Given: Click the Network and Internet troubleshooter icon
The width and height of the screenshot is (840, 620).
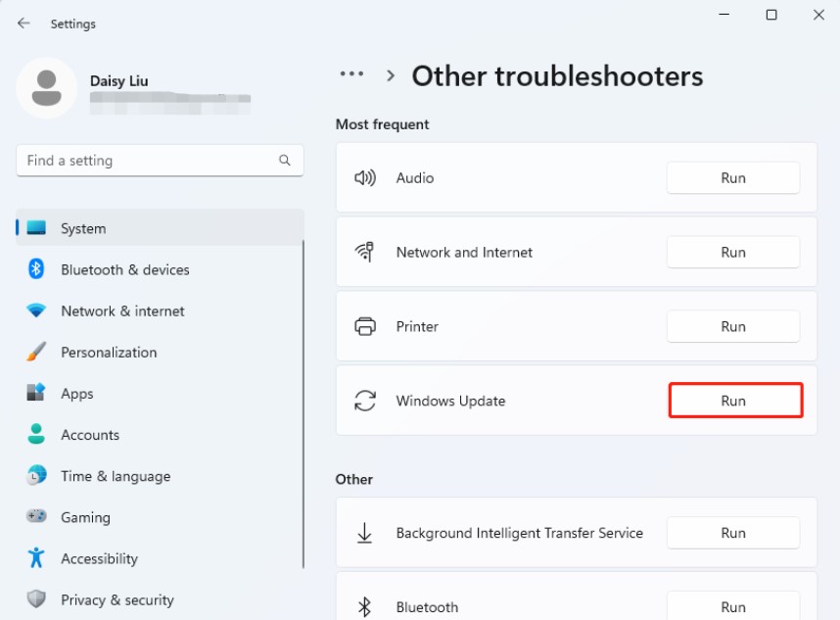Looking at the screenshot, I should [x=365, y=252].
